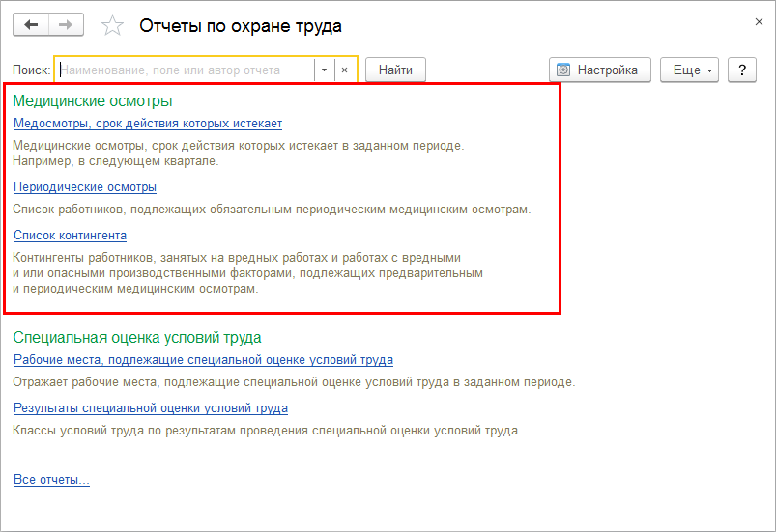The image size is (776, 532).
Task: Clear the search field with the x
Action: coord(345,70)
